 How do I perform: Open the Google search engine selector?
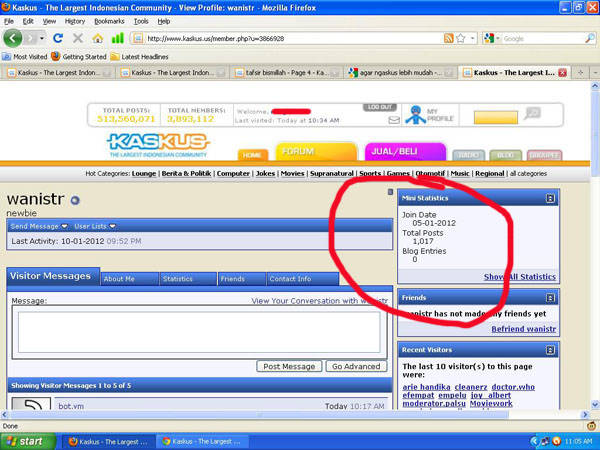[491, 38]
